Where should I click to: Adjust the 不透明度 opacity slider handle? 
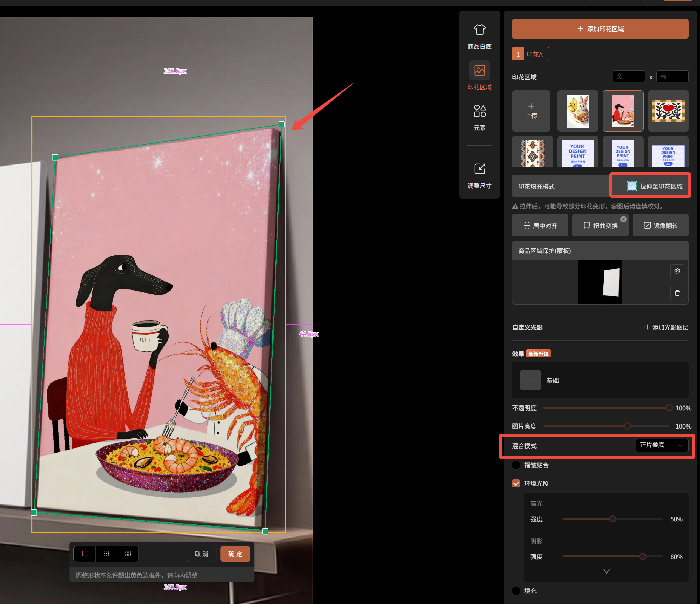click(x=669, y=408)
